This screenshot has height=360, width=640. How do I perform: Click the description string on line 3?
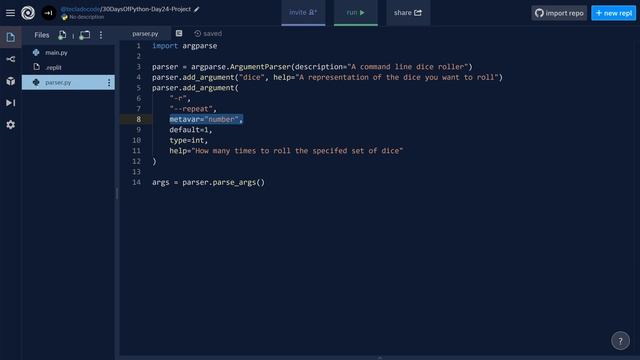pyautogui.click(x=408, y=67)
